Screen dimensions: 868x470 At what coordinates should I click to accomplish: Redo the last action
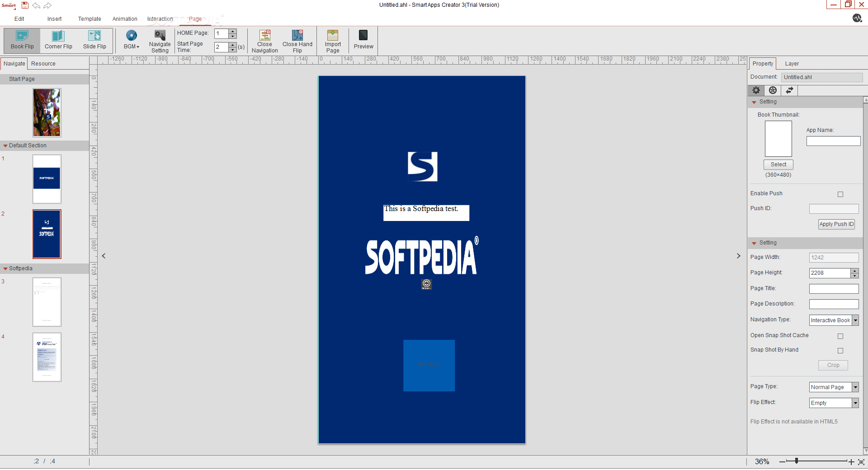tap(47, 5)
